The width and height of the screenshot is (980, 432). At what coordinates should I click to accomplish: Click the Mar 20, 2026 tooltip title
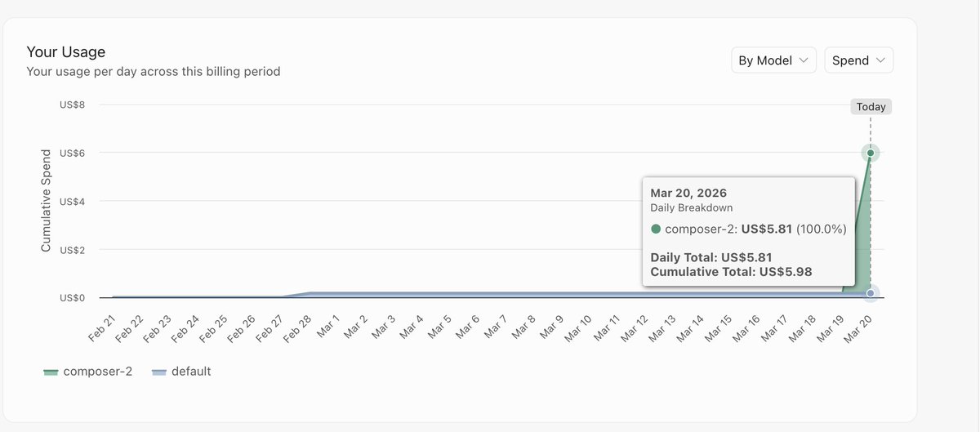tap(688, 194)
